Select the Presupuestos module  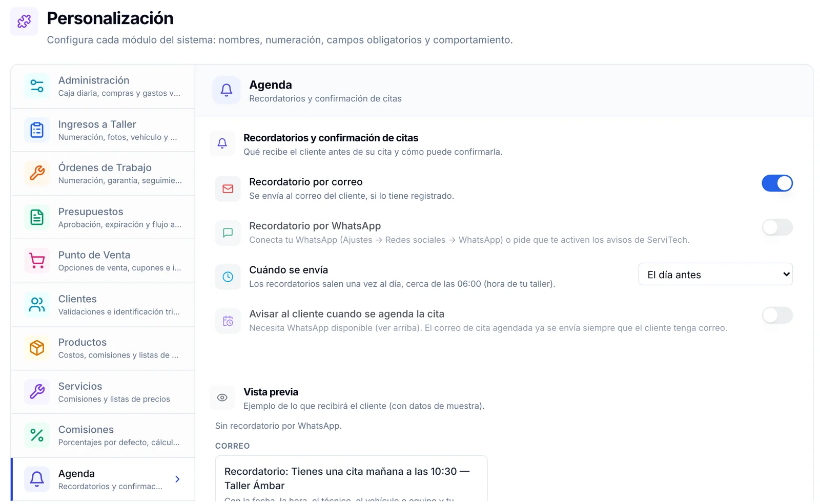[x=102, y=217]
